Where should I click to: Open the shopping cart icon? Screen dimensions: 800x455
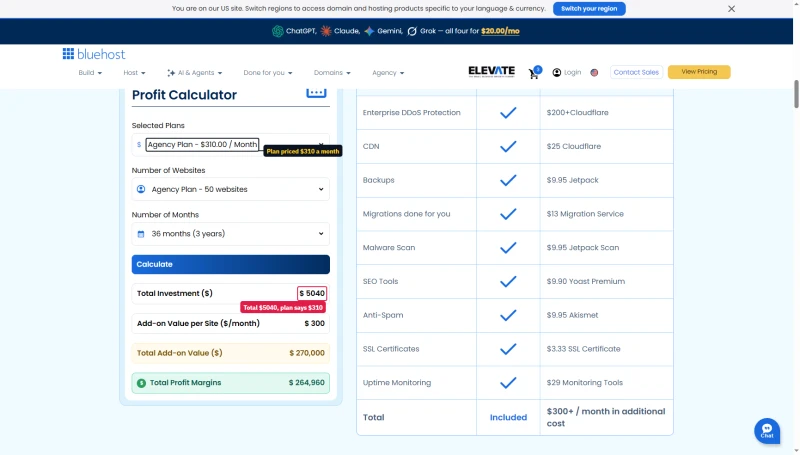coord(534,73)
